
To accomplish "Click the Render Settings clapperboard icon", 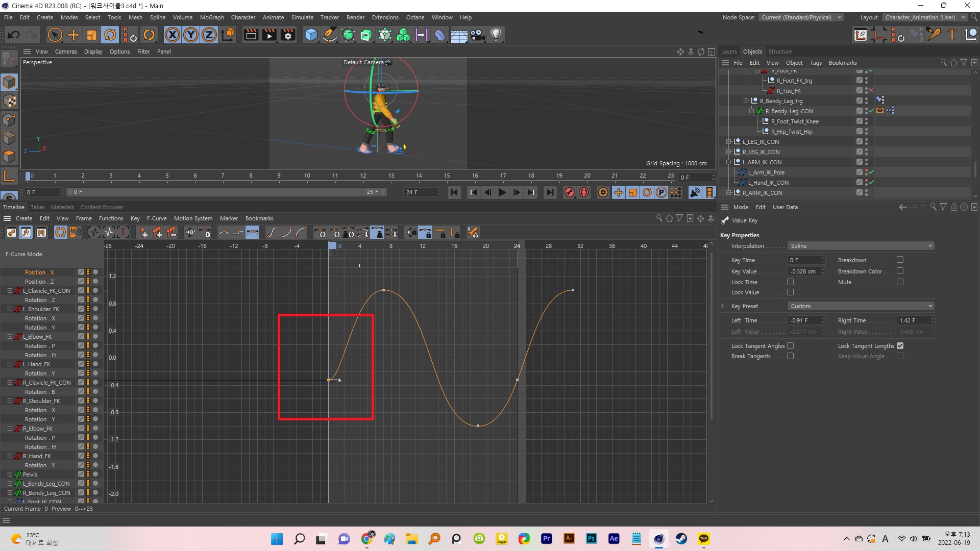I will (x=288, y=35).
